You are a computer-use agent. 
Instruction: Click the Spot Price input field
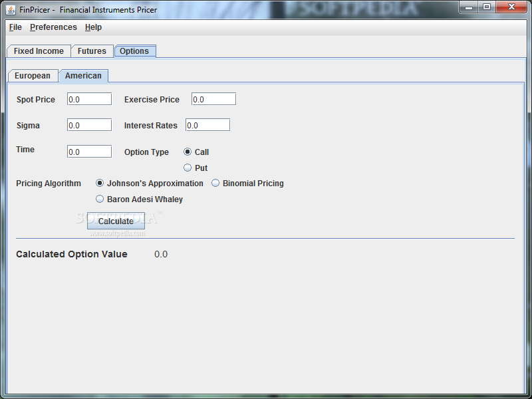click(89, 99)
